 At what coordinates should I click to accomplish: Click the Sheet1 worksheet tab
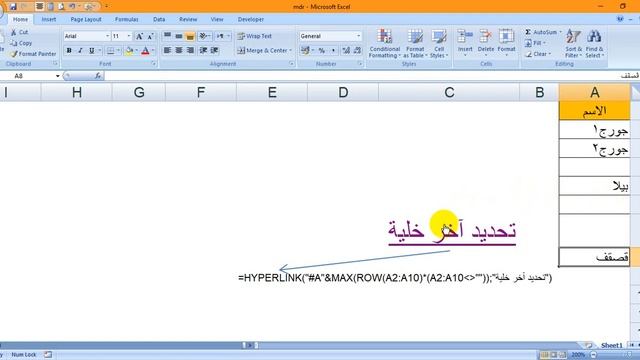click(x=611, y=345)
